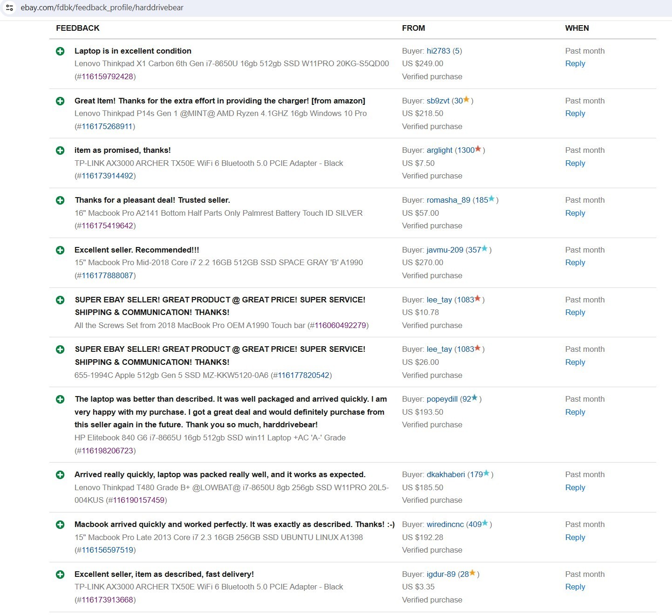672x616 pixels.
Task: Open item number 116177888087
Action: point(108,275)
